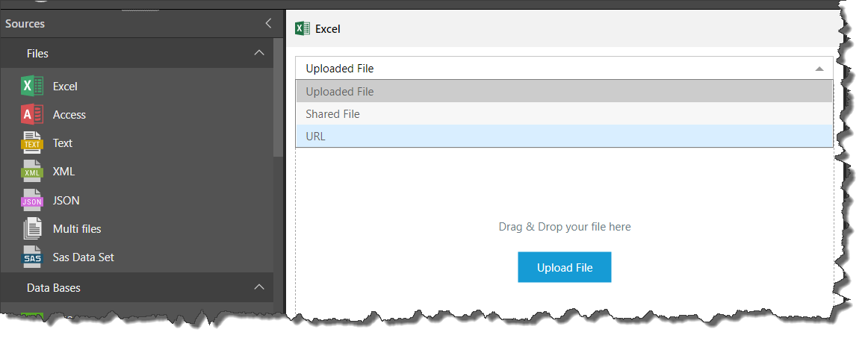Screen dimensions: 868x341
Task: Collapse the Data Bases section
Action: click(259, 287)
